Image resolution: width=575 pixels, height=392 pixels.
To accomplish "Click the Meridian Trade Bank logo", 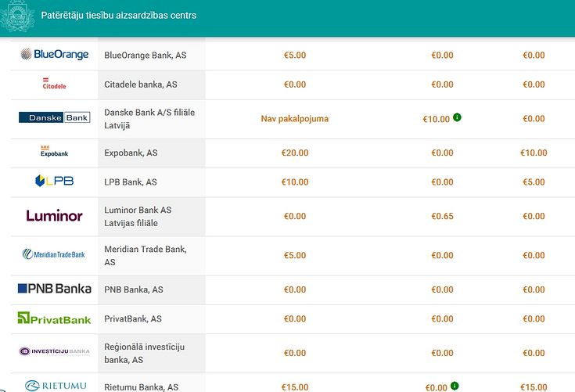I will coord(53,254).
